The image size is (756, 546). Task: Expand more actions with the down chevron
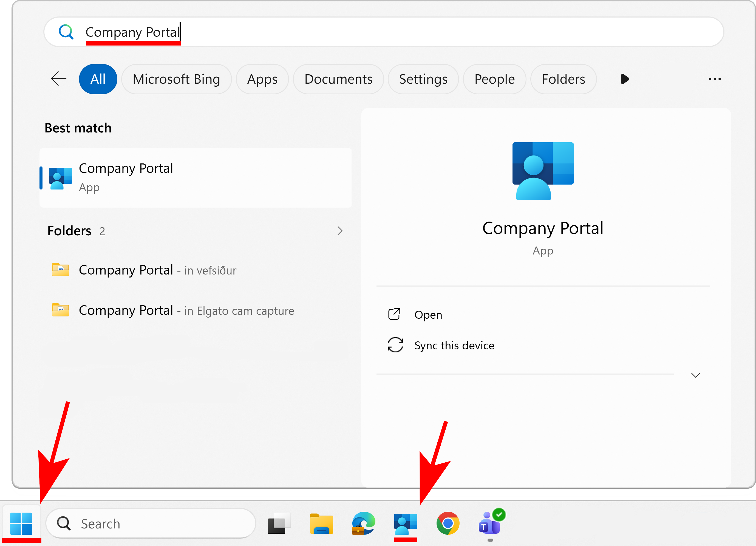[696, 375]
